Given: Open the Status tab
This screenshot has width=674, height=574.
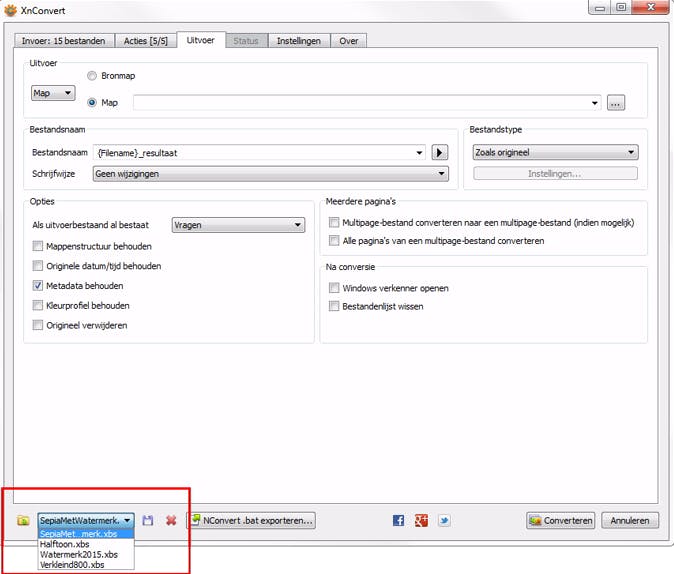Looking at the screenshot, I should [x=246, y=41].
